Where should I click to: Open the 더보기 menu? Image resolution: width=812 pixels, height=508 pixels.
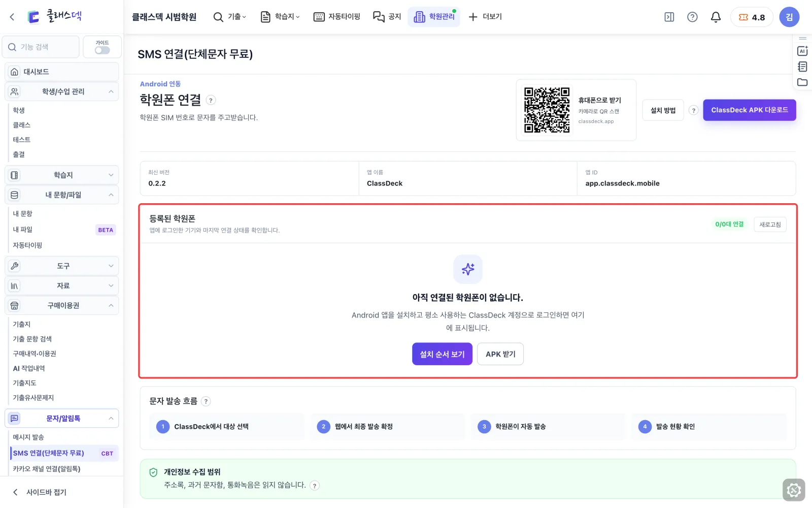[x=485, y=17]
